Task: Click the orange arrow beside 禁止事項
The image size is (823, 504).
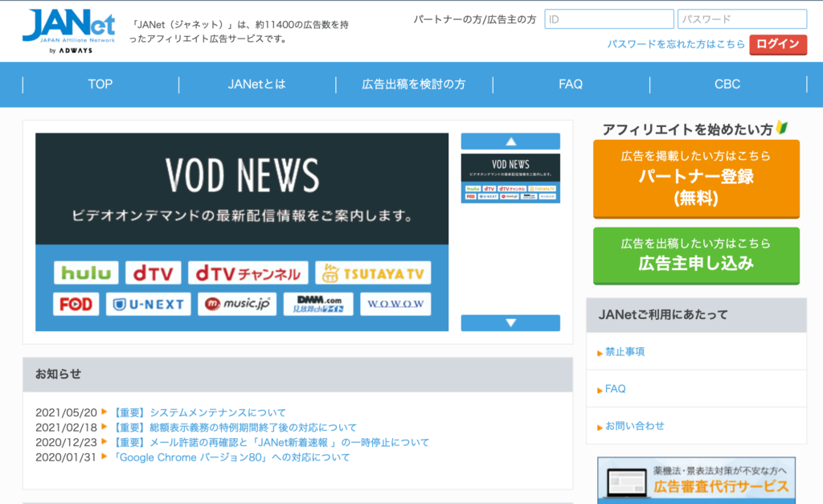Action: (600, 354)
